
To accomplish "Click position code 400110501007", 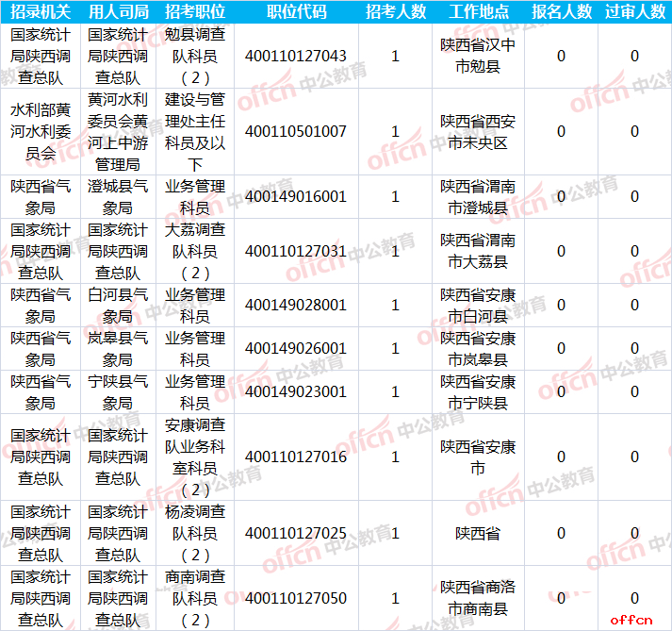I will tap(296, 132).
